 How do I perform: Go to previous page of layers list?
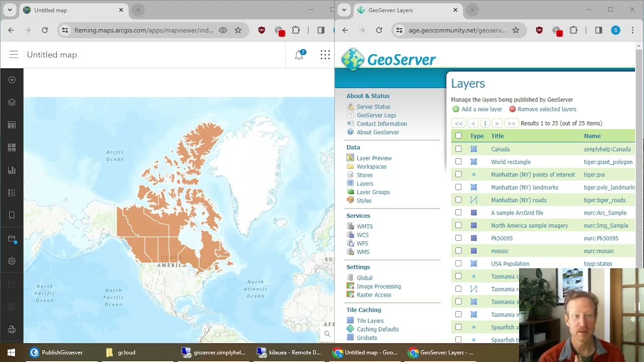(473, 123)
